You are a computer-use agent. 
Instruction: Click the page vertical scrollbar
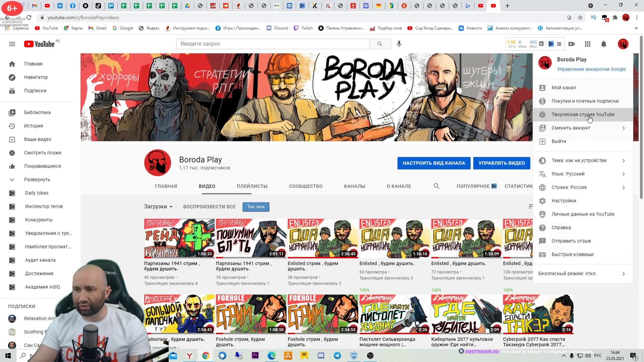click(x=641, y=117)
